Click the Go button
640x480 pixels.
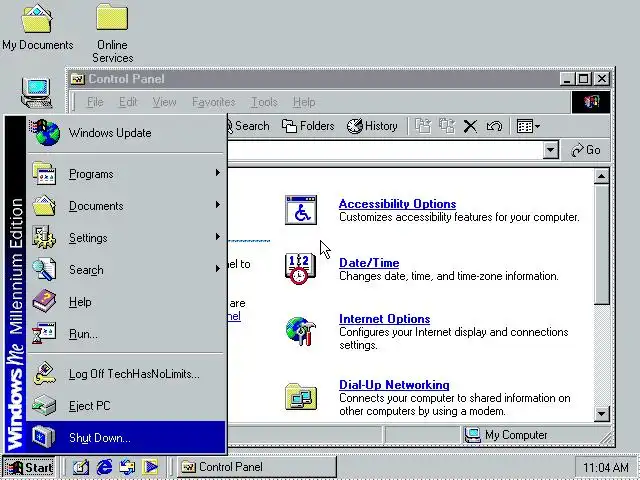coord(586,150)
